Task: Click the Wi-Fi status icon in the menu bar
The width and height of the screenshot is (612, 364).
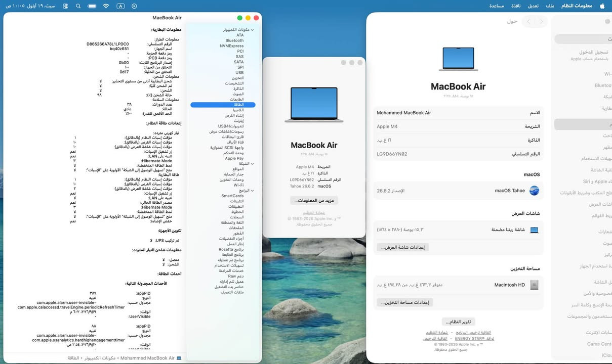Action: (x=106, y=6)
